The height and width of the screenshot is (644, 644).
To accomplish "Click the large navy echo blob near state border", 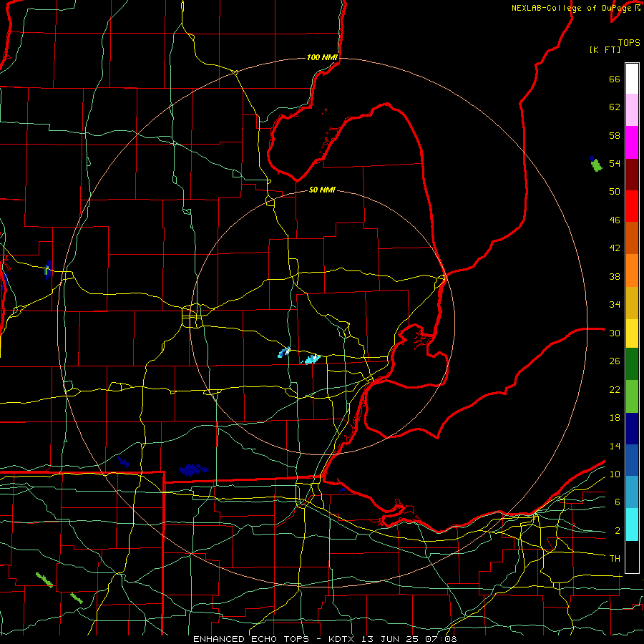I will (192, 469).
